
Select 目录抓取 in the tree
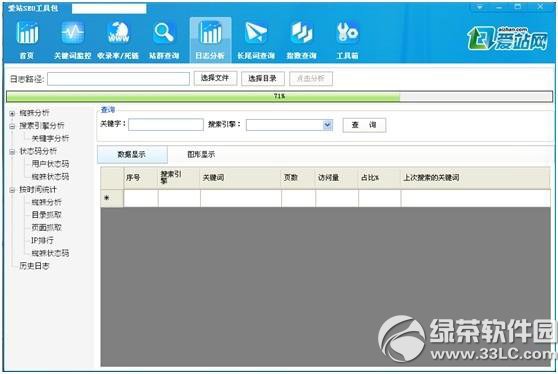(47, 215)
